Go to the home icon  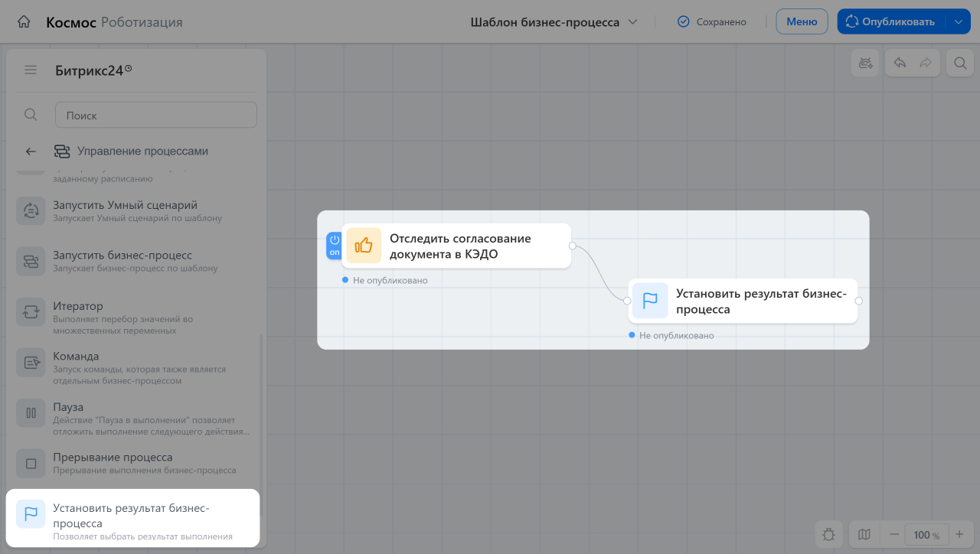pyautogui.click(x=24, y=22)
